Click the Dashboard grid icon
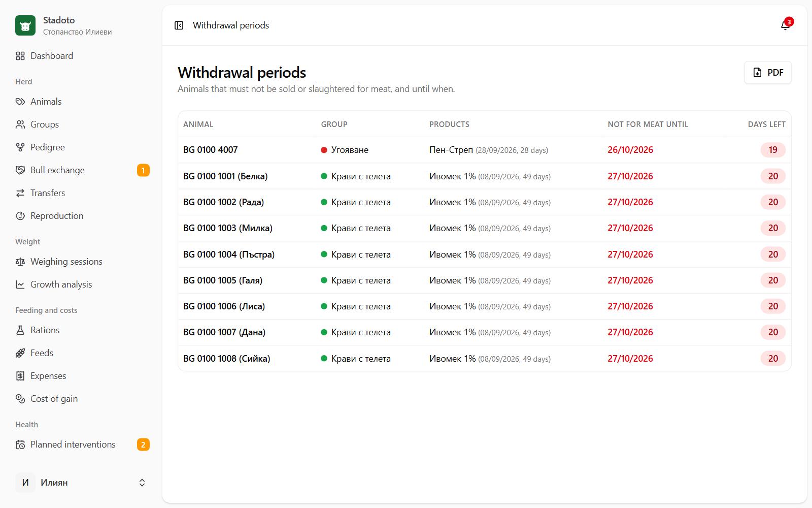This screenshot has height=508, width=812. click(20, 56)
